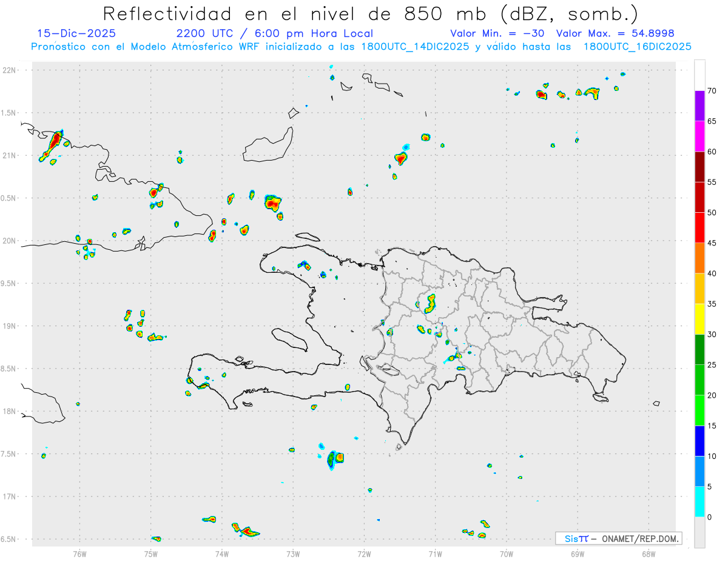Select the yellow 30–35 dBZ colorbar segment

699,319
